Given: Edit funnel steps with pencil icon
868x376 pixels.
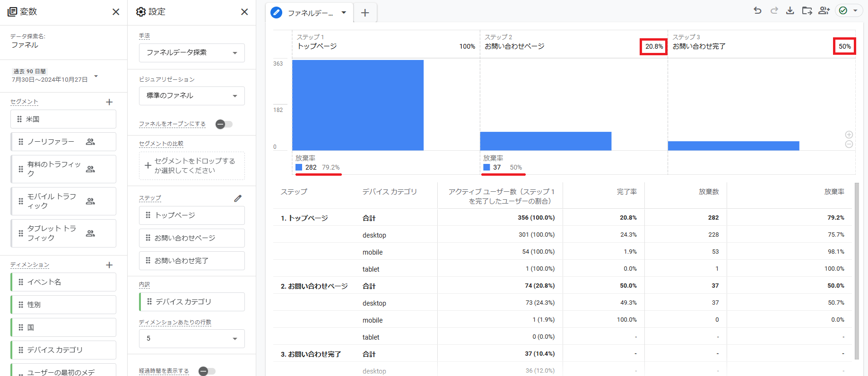Looking at the screenshot, I should click(x=238, y=198).
